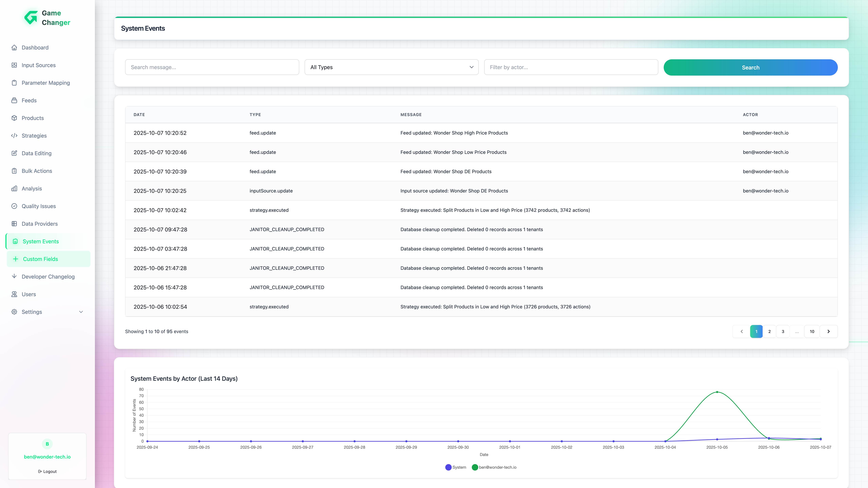Toggle System series in chart legend
The width and height of the screenshot is (868, 488).
[456, 467]
